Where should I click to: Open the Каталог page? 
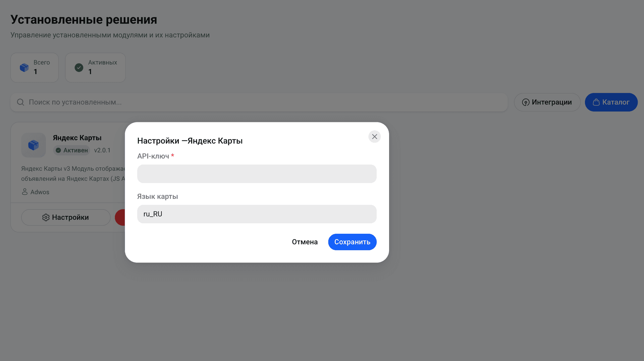611,102
